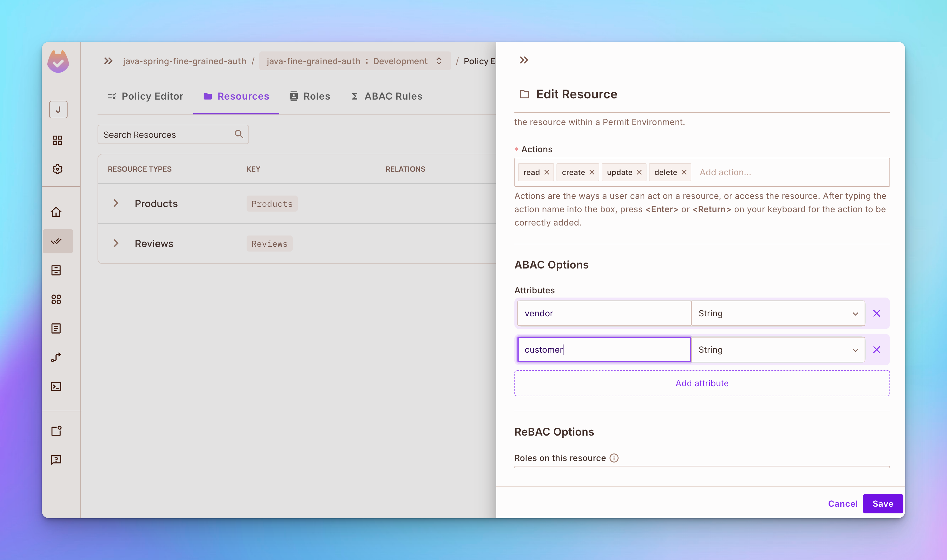The height and width of the screenshot is (560, 947).
Task: Click the Permit dashboard home icon
Action: pos(57,212)
